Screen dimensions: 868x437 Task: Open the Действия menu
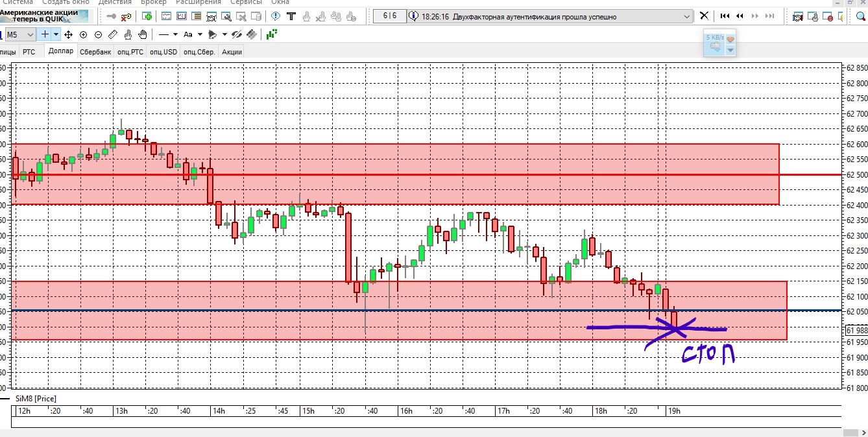[x=115, y=3]
